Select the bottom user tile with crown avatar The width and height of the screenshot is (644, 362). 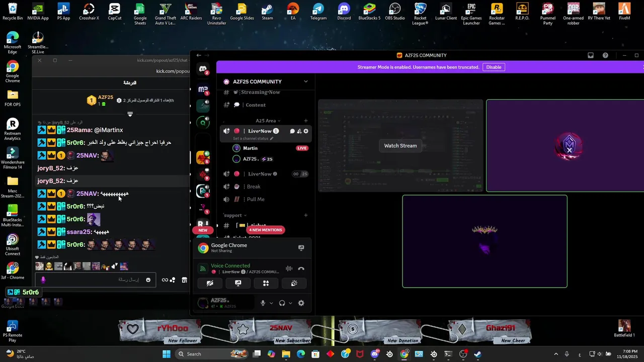tap(485, 241)
